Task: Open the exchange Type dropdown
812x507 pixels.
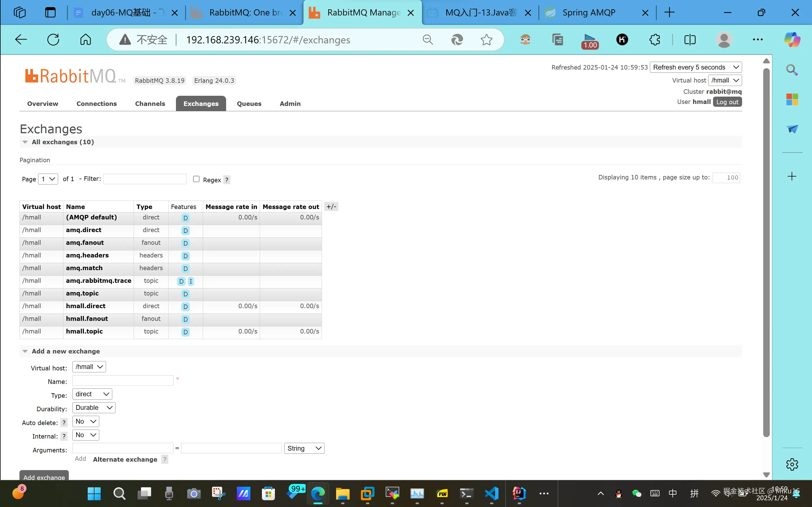Action: click(92, 394)
